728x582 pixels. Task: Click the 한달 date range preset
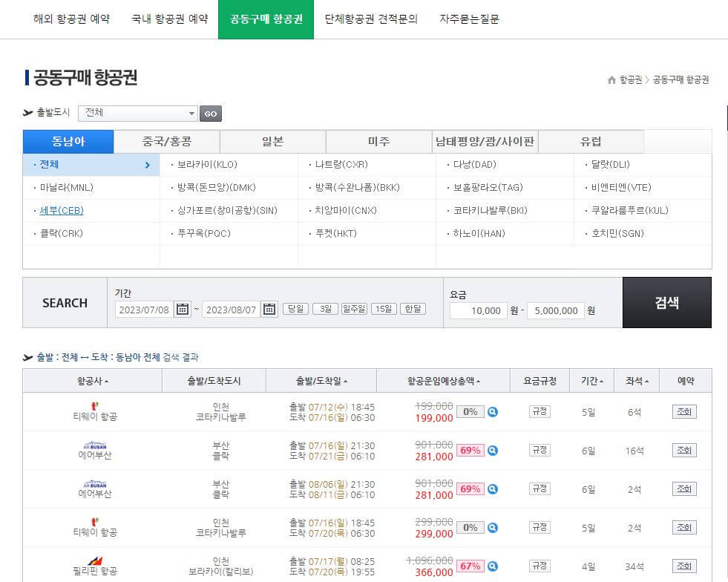point(413,310)
